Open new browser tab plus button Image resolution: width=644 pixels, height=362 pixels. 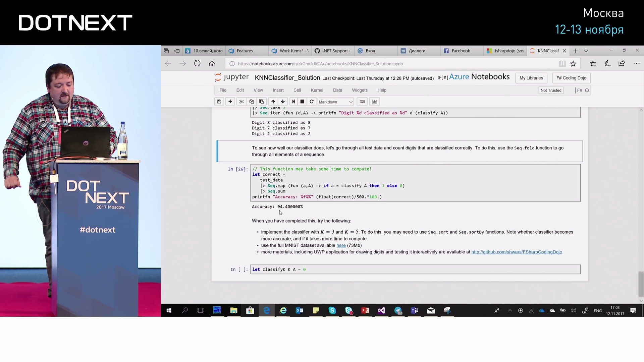pos(576,51)
